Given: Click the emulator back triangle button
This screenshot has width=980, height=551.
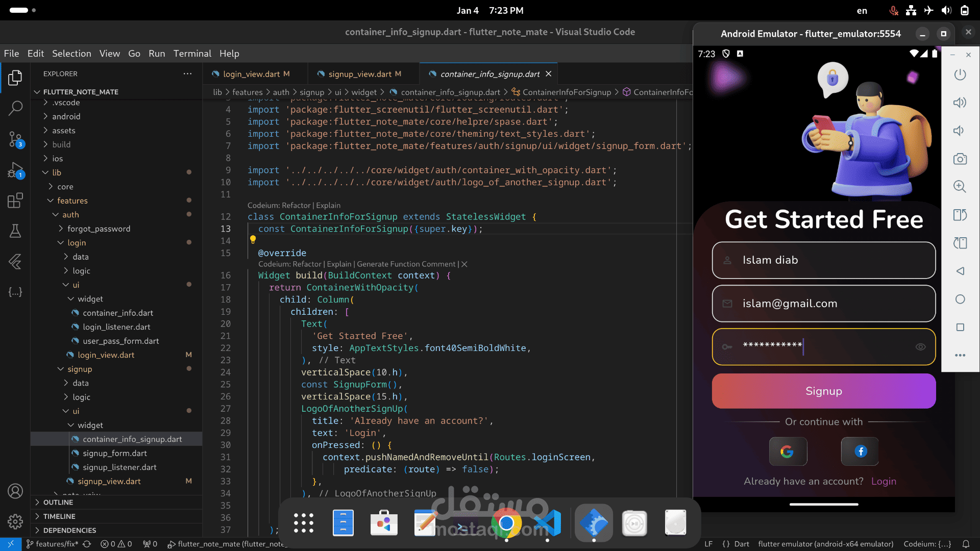Looking at the screenshot, I should tap(960, 271).
